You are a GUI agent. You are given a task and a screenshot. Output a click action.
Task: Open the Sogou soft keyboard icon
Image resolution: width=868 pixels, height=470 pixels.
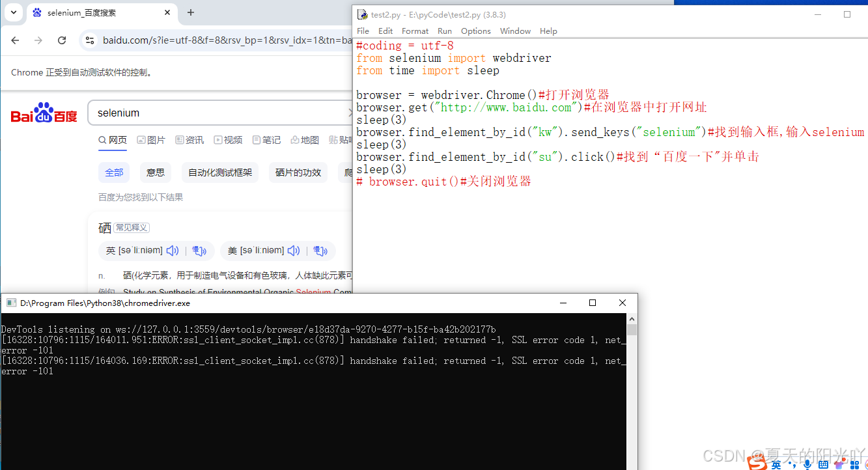[823, 464]
